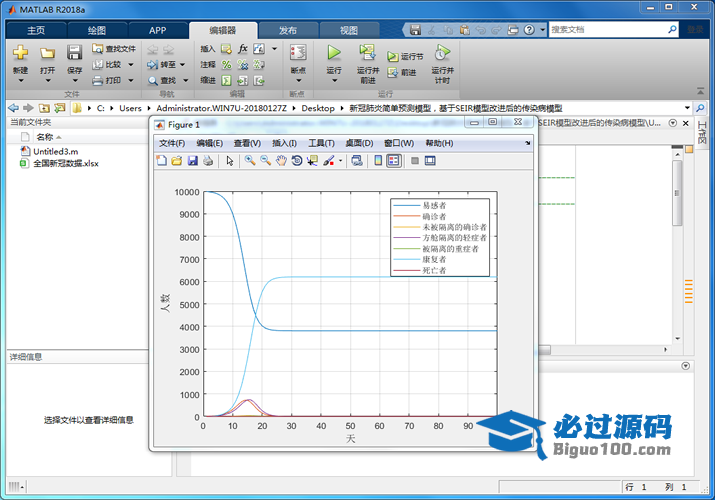Click the 名称 column header in the current folder panel
This screenshot has width=715, height=500.
tap(45, 137)
